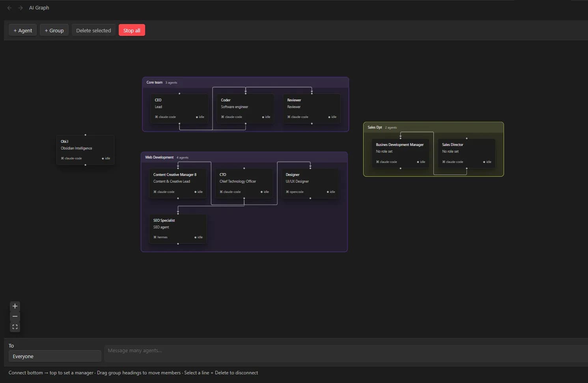The image size is (588, 383).
Task: Fit the graph to view
Action: coord(15,327)
